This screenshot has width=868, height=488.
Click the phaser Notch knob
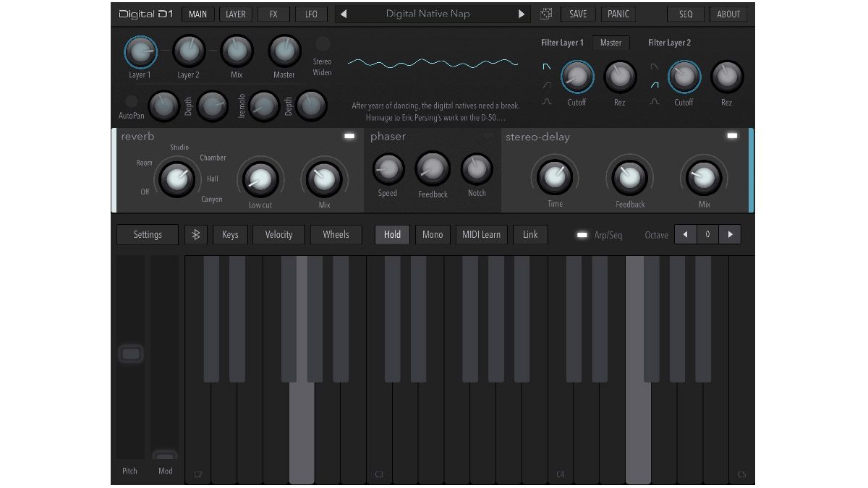click(476, 169)
